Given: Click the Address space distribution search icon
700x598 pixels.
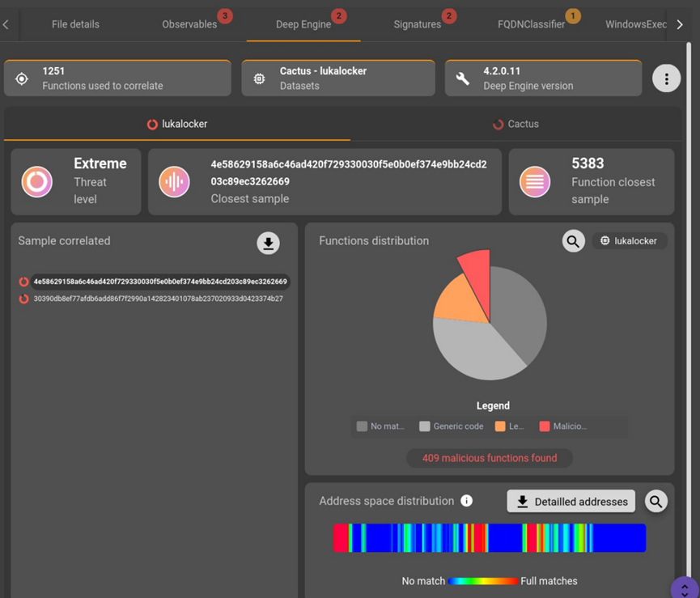Looking at the screenshot, I should (655, 502).
